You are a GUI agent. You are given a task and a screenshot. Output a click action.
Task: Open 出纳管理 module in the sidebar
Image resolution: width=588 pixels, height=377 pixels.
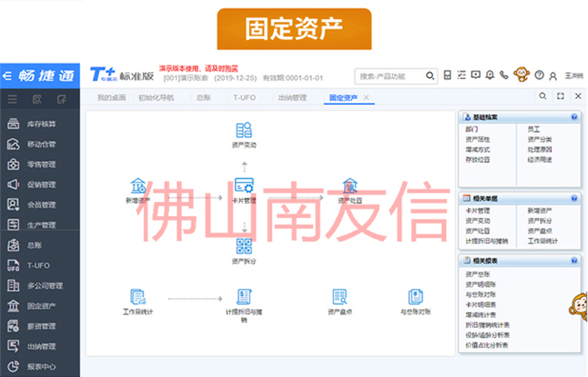(x=39, y=346)
